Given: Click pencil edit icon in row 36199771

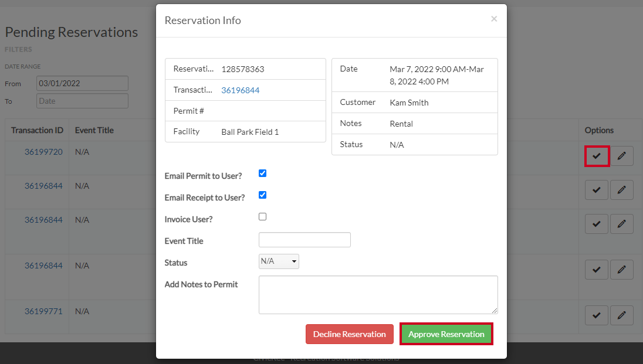Looking at the screenshot, I should (622, 315).
